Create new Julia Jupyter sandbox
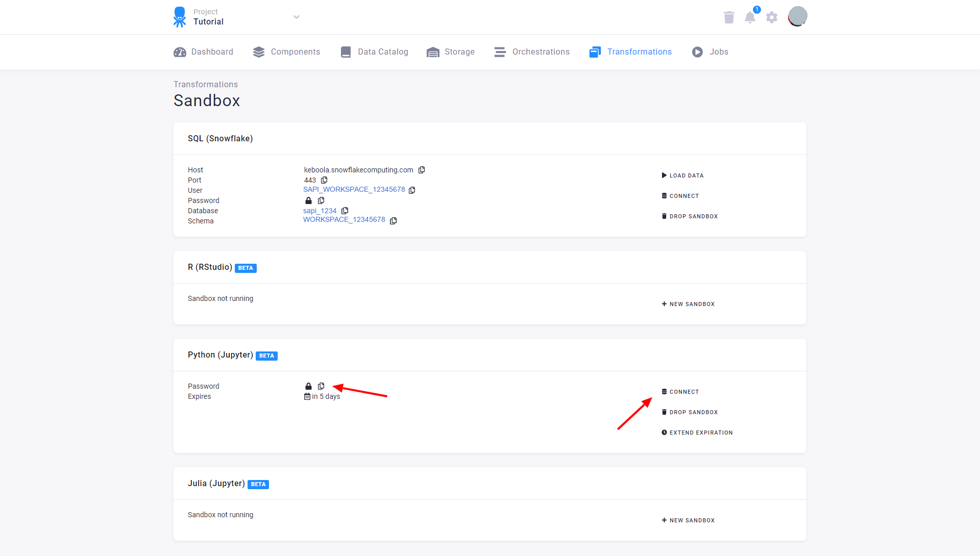The width and height of the screenshot is (980, 556). (688, 520)
